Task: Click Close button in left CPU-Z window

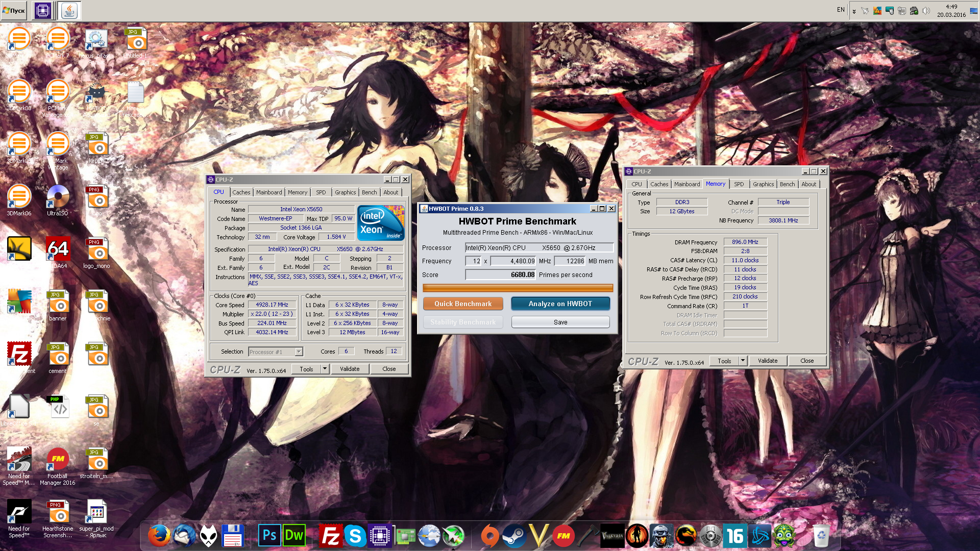Action: (389, 369)
